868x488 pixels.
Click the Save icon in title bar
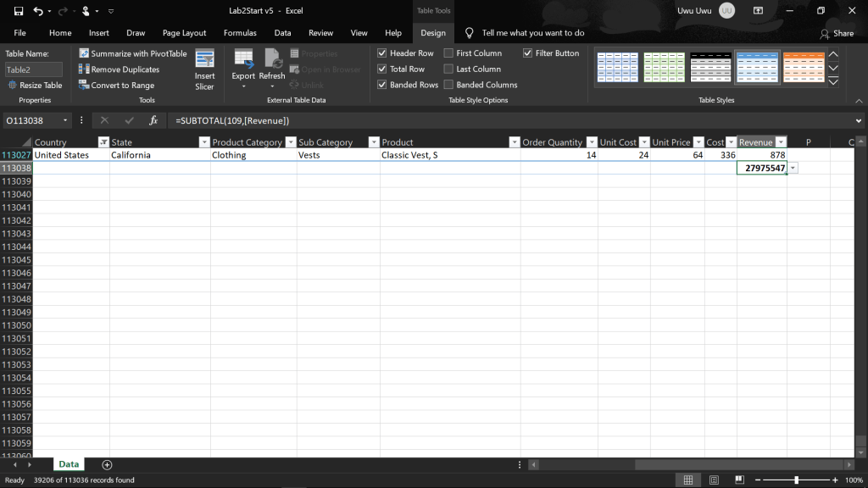tap(15, 11)
